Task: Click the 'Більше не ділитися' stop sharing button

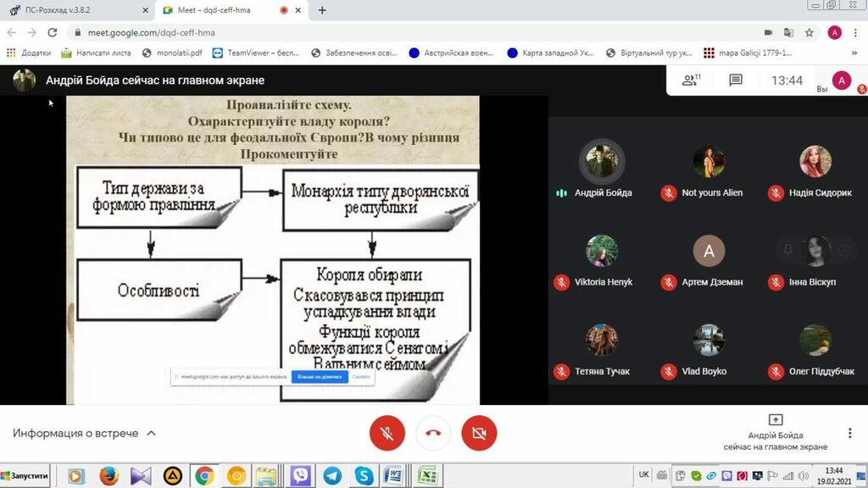Action: tap(319, 376)
